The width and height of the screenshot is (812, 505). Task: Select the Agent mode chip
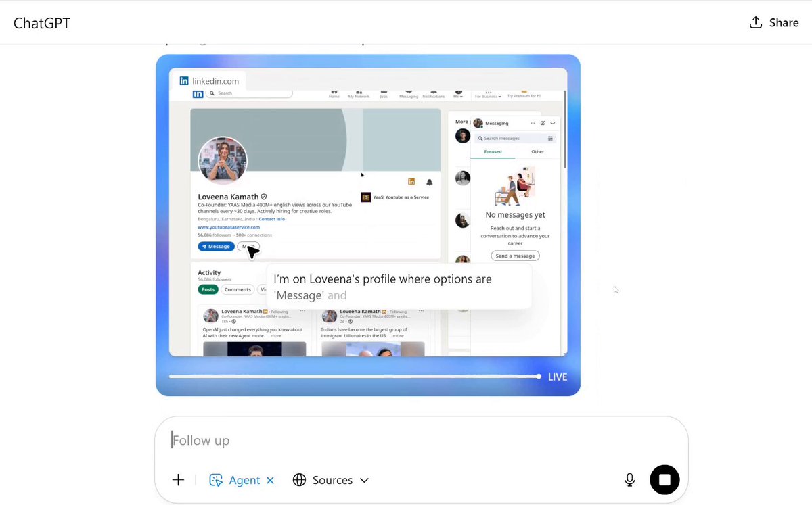(x=234, y=480)
